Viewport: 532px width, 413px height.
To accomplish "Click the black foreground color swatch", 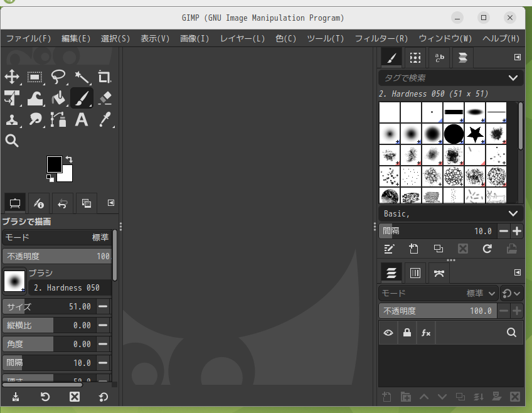I will pos(54,164).
